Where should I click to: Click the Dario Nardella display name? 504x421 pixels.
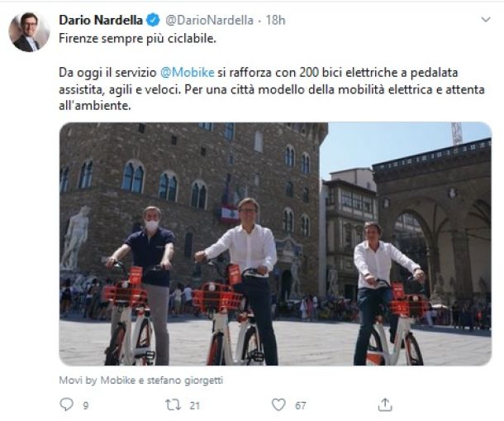click(101, 19)
